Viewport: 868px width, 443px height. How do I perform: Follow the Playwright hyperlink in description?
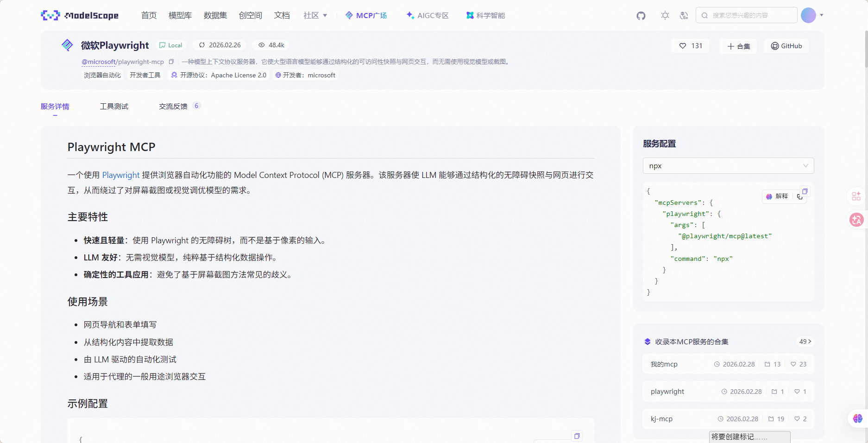point(121,175)
